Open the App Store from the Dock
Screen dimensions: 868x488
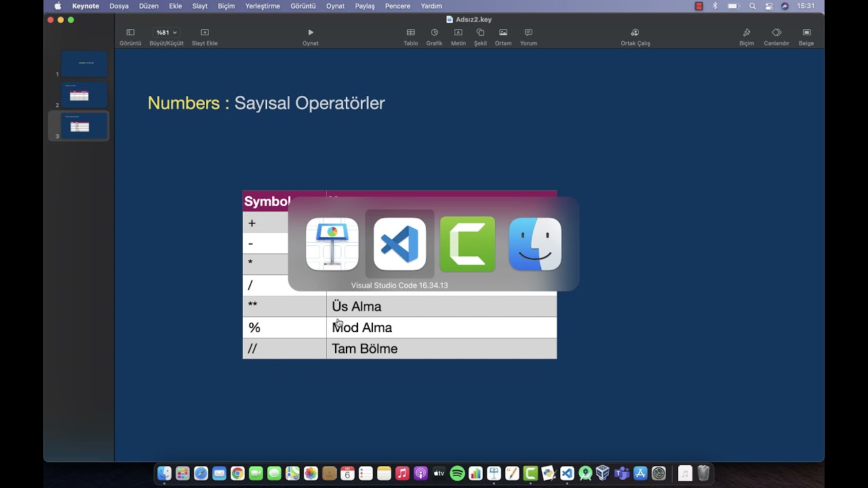click(640, 474)
